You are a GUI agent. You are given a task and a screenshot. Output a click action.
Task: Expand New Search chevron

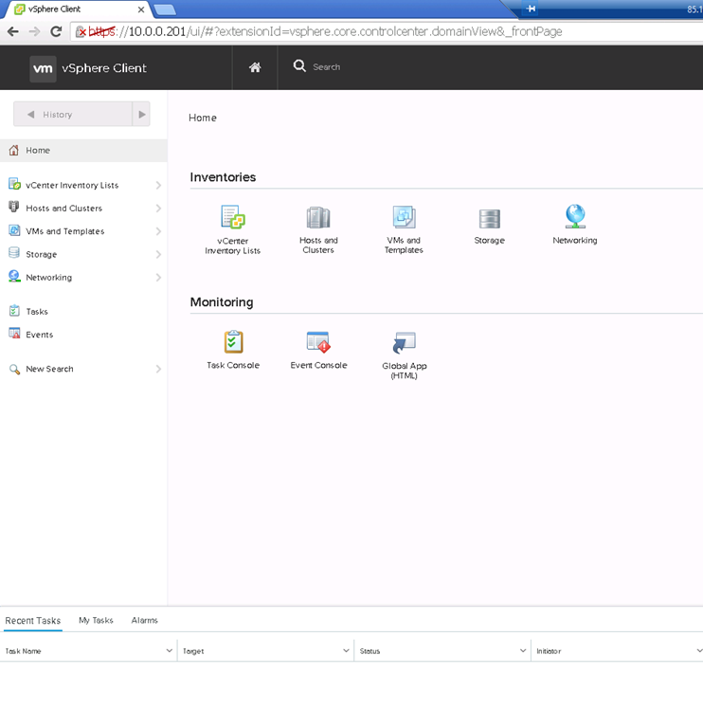(158, 369)
